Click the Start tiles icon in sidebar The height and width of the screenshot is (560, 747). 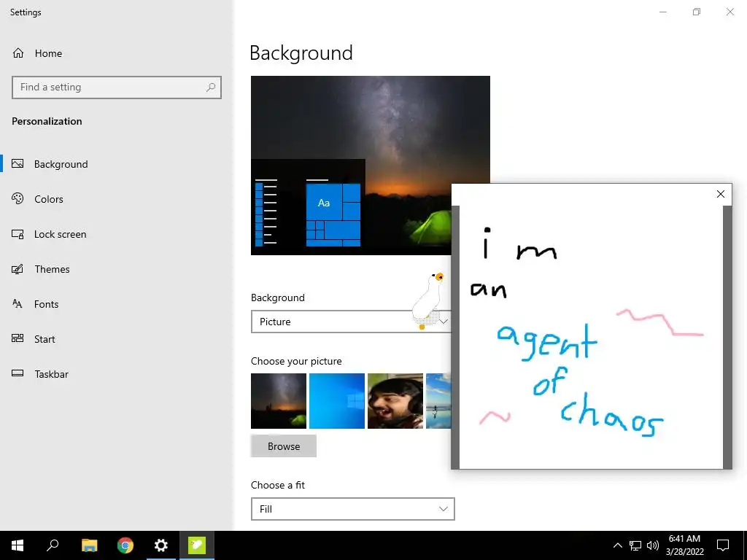point(18,338)
